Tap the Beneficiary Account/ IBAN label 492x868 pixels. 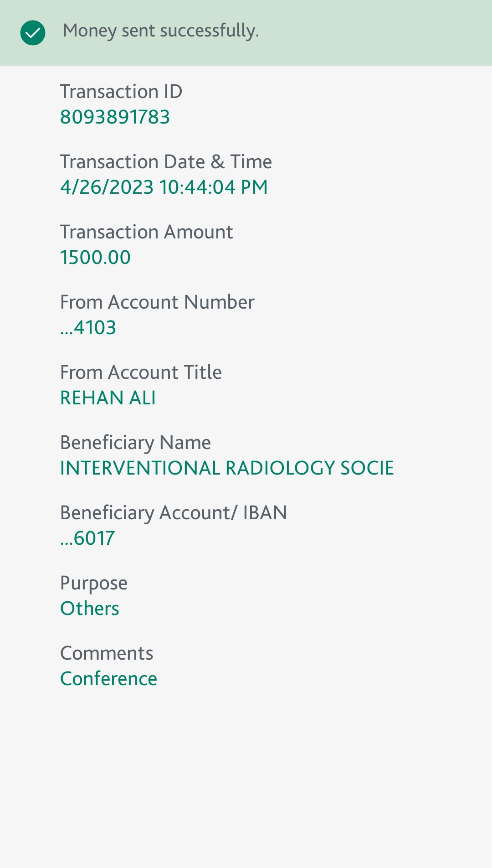pyautogui.click(x=174, y=513)
